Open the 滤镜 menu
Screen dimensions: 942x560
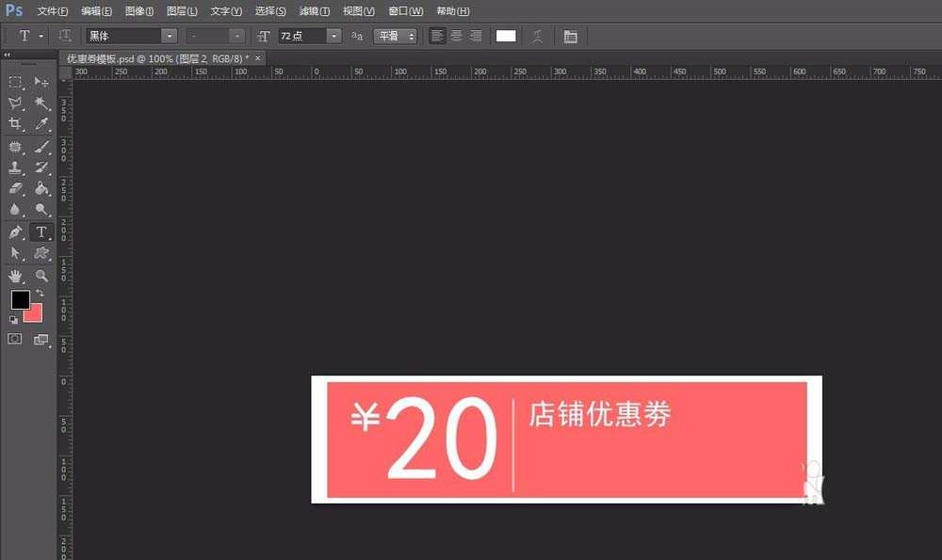click(x=314, y=10)
